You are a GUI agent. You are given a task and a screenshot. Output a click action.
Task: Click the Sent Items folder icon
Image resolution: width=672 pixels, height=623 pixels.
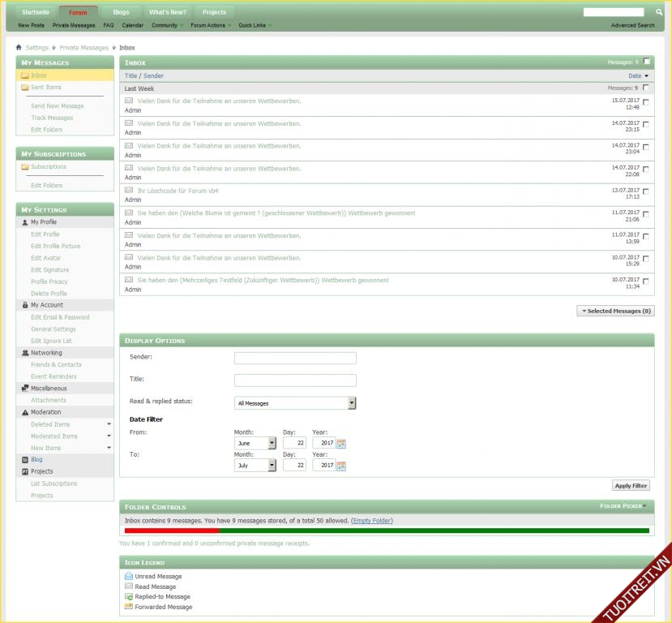tap(25, 88)
